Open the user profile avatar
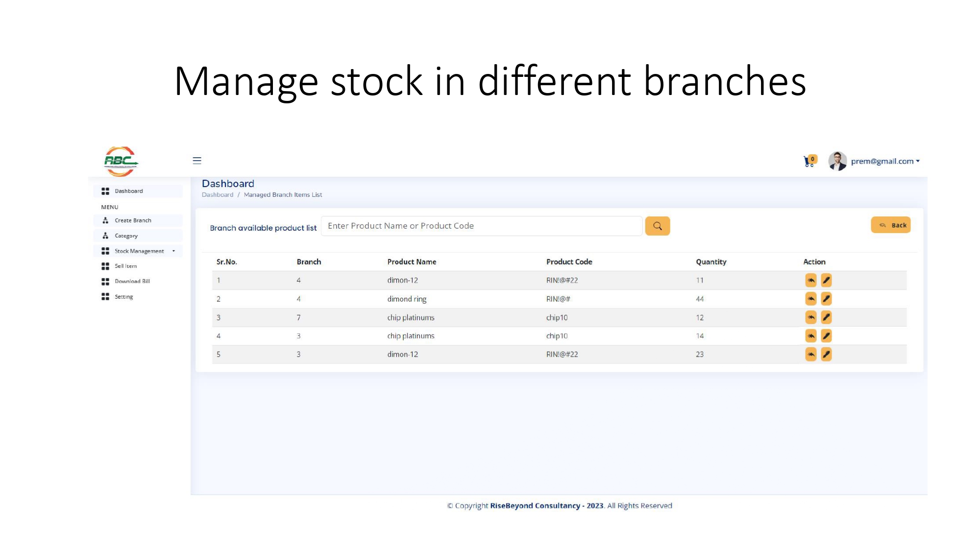980x551 pixels. click(x=837, y=161)
